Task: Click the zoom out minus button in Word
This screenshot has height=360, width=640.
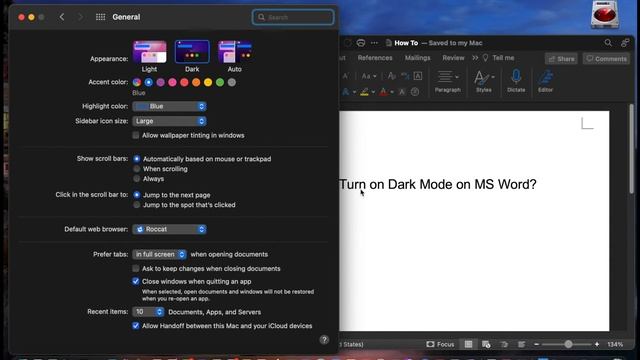Action: pos(537,344)
